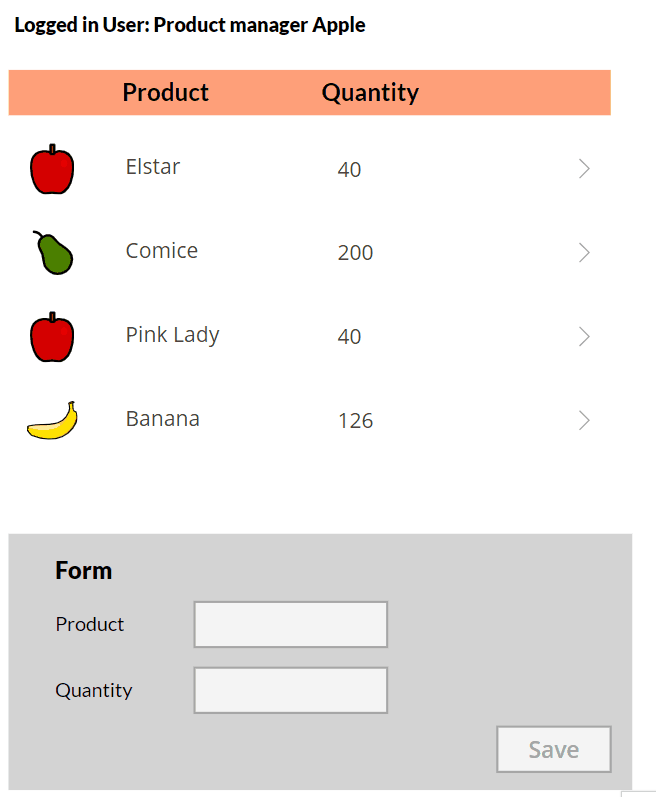
Task: Click the red apple icon beside Elstar
Action: tap(52, 169)
